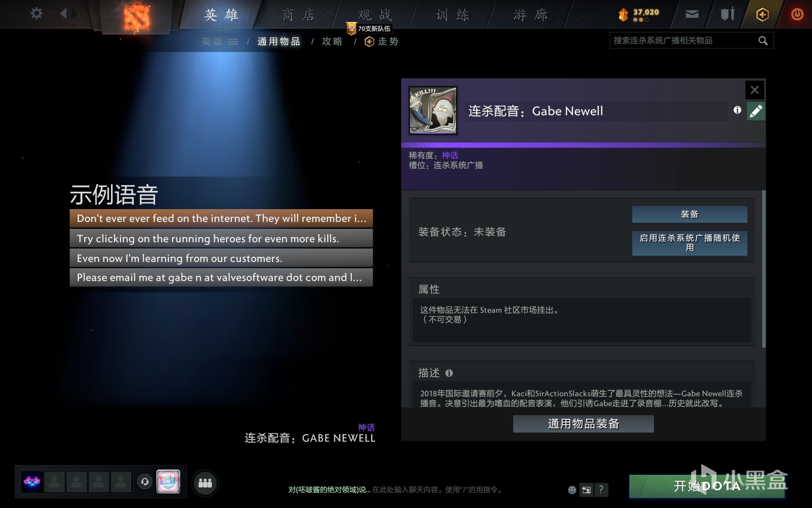Open the 观战 watch tab

tap(375, 15)
